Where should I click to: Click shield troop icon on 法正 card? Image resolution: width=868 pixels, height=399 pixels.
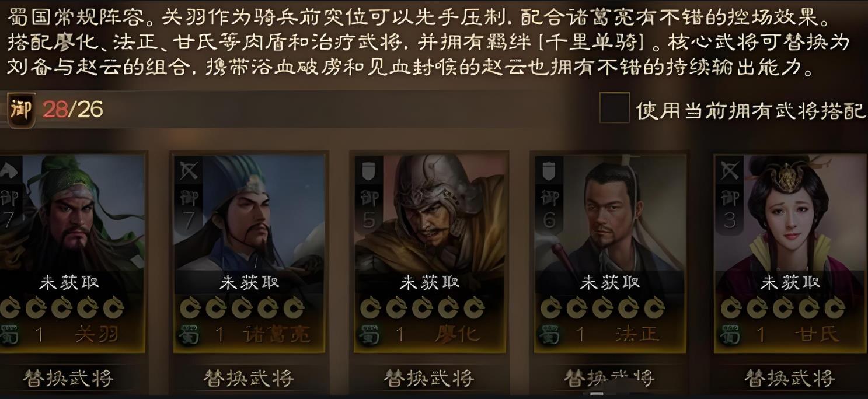pyautogui.click(x=549, y=170)
